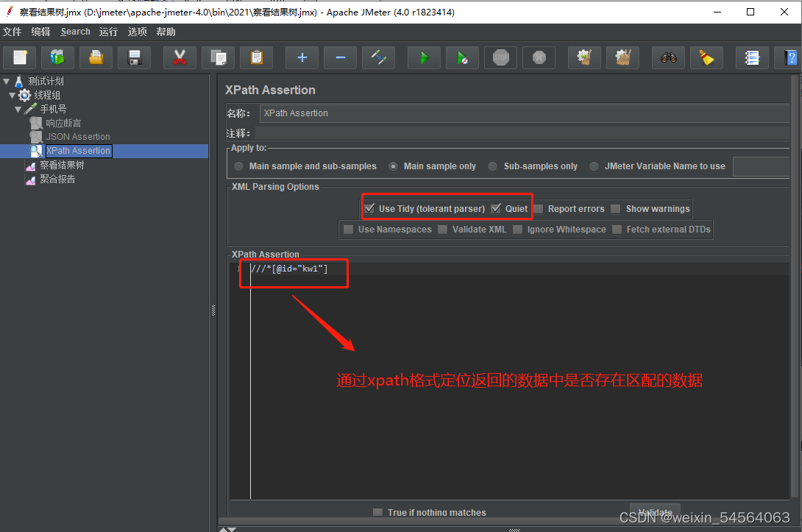Select 察看结果树 listener
This screenshot has height=532, width=802.
tap(62, 165)
